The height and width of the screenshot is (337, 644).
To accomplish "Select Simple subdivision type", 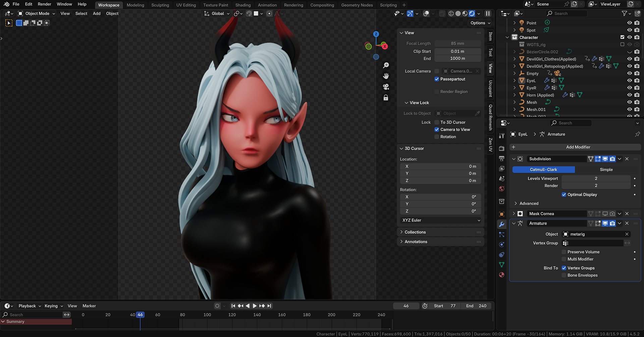I will pos(606,170).
